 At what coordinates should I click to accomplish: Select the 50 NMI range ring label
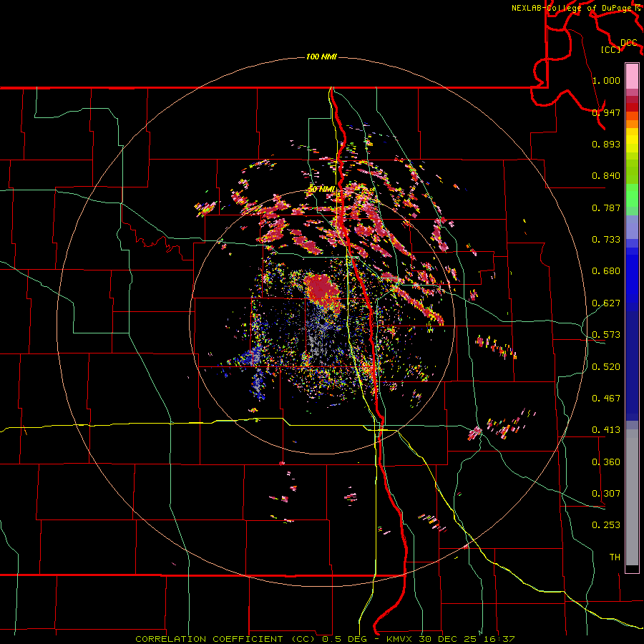click(x=321, y=190)
